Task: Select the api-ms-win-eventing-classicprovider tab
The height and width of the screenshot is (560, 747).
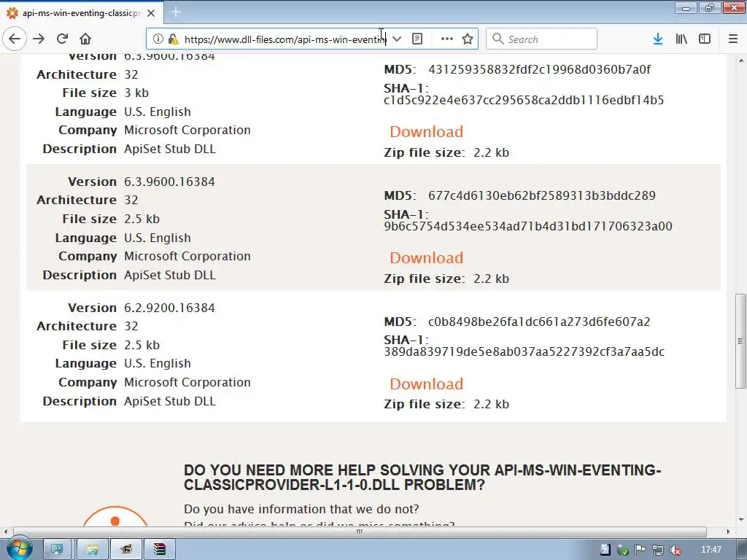Action: (82, 13)
